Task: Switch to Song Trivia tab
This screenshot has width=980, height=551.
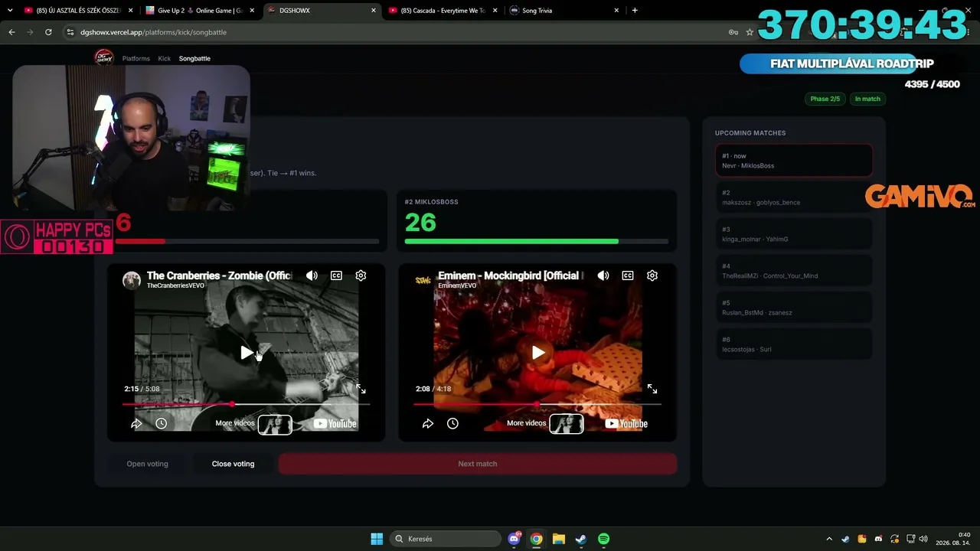Action: (x=563, y=11)
